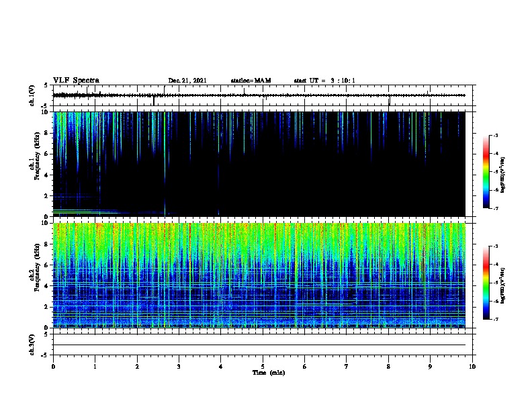Click the ch.1 voltage waveform trace
The image size is (532, 411).
259,95
